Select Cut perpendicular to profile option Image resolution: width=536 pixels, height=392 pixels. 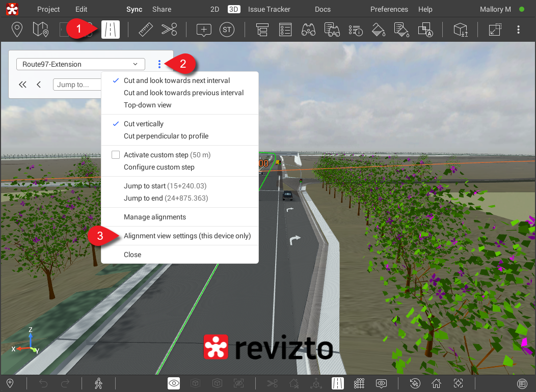[x=166, y=136]
